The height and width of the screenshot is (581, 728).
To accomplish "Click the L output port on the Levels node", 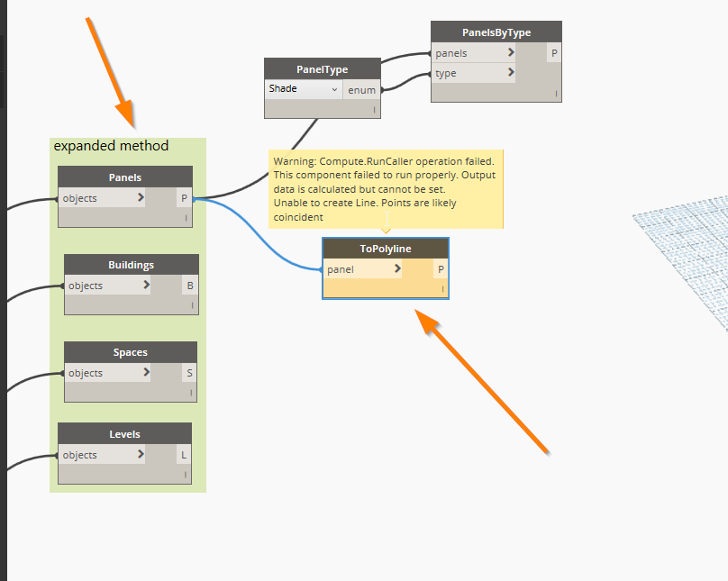I will pos(184,454).
